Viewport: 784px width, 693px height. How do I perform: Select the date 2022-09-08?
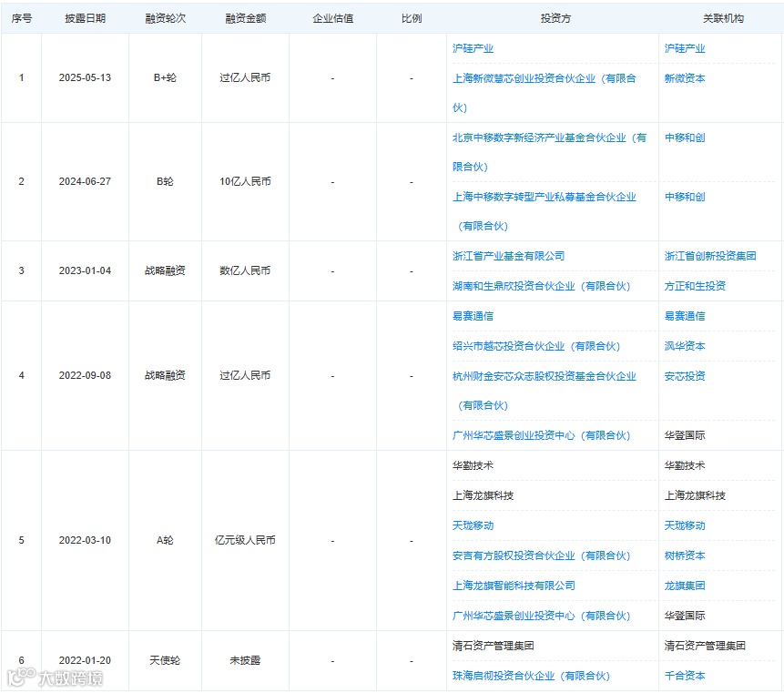(85, 375)
